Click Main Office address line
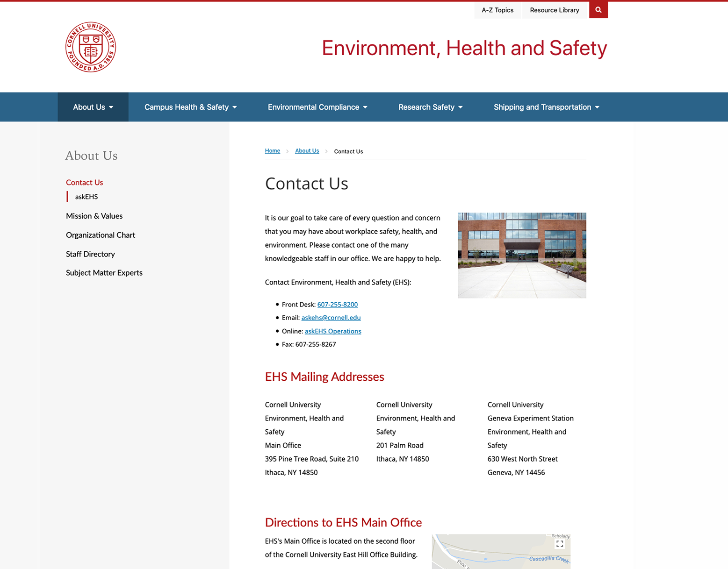728x569 pixels. [283, 445]
